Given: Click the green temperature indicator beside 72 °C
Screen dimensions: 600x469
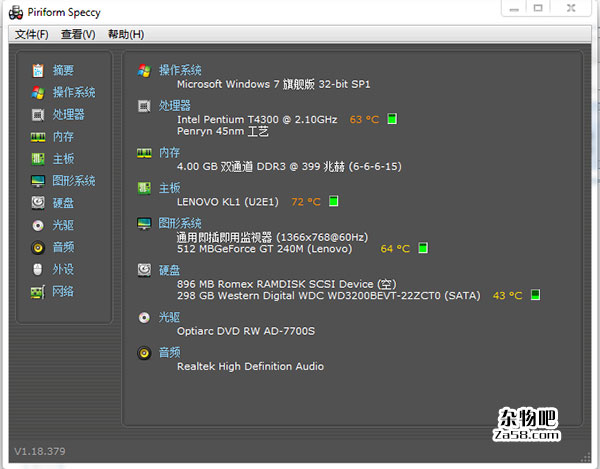Looking at the screenshot, I should point(334,201).
